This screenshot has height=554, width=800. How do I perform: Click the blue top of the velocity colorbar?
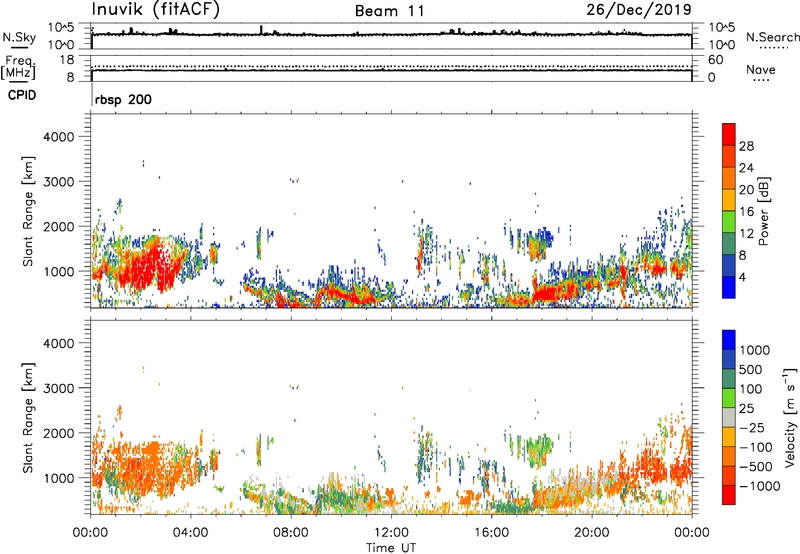(x=729, y=340)
